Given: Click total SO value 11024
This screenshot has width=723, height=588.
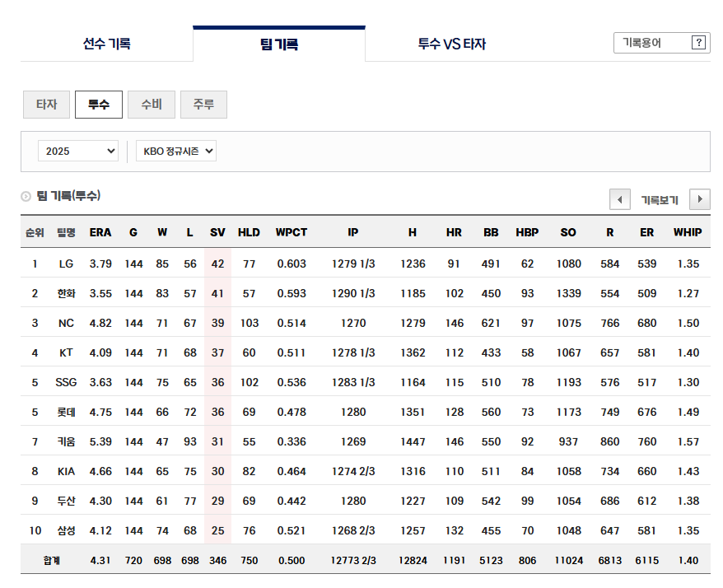Looking at the screenshot, I should pos(568,560).
